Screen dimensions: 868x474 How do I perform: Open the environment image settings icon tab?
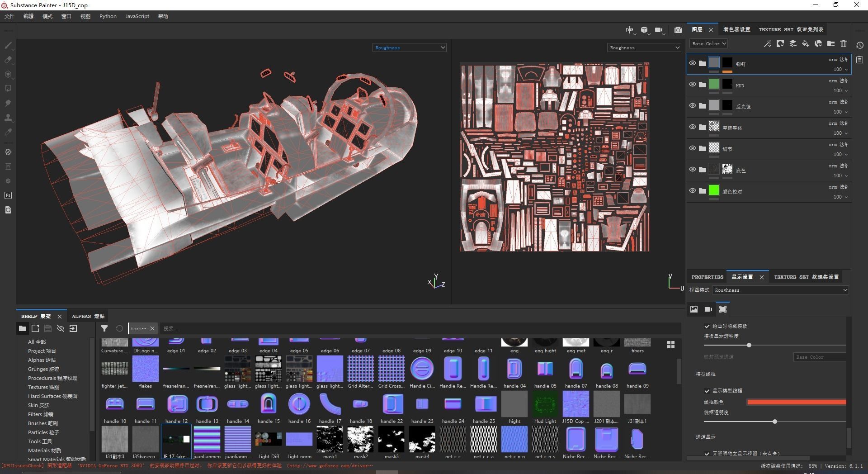click(x=694, y=309)
